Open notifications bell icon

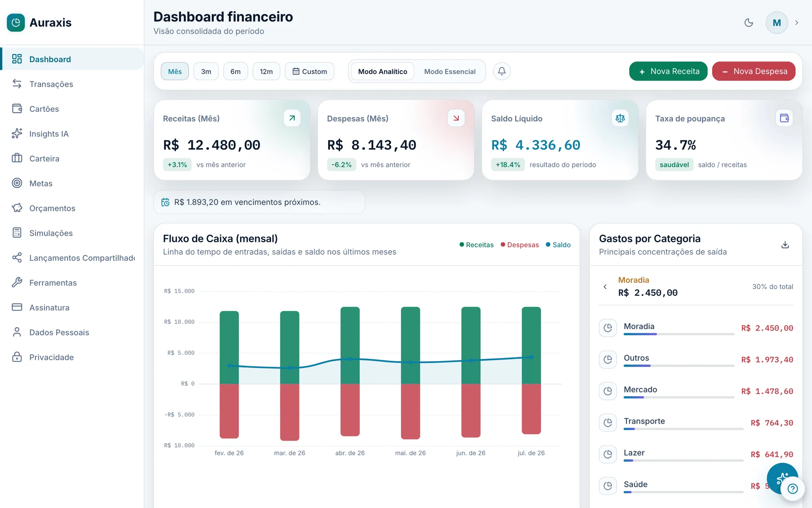(502, 71)
